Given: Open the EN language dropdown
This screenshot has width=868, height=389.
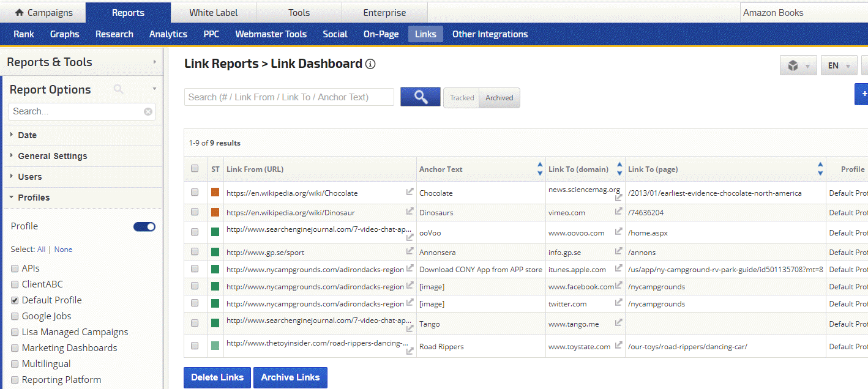Looking at the screenshot, I should 838,66.
